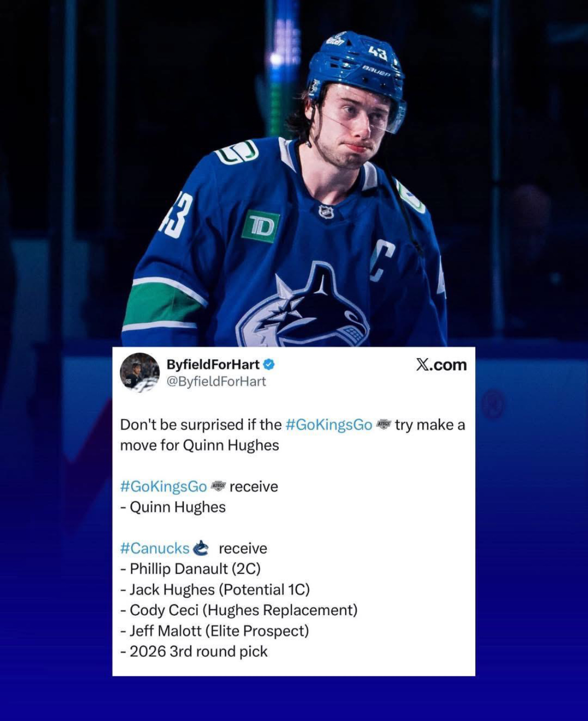Open the first #GoKingsGo hashtag
The width and height of the screenshot is (588, 721).
coord(329,425)
